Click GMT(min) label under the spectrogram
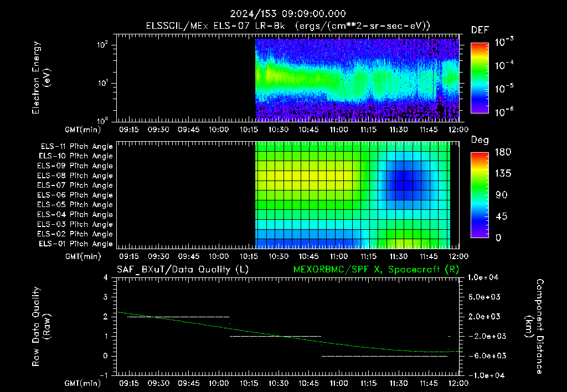This screenshot has width=567, height=392. [x=83, y=130]
